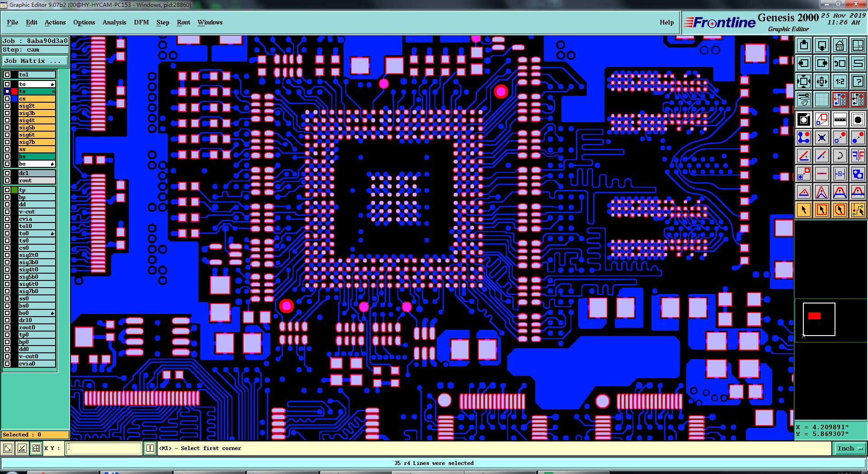Toggle the checkbox for layer drl
Image resolution: width=868 pixels, height=474 pixels.
coord(7,173)
